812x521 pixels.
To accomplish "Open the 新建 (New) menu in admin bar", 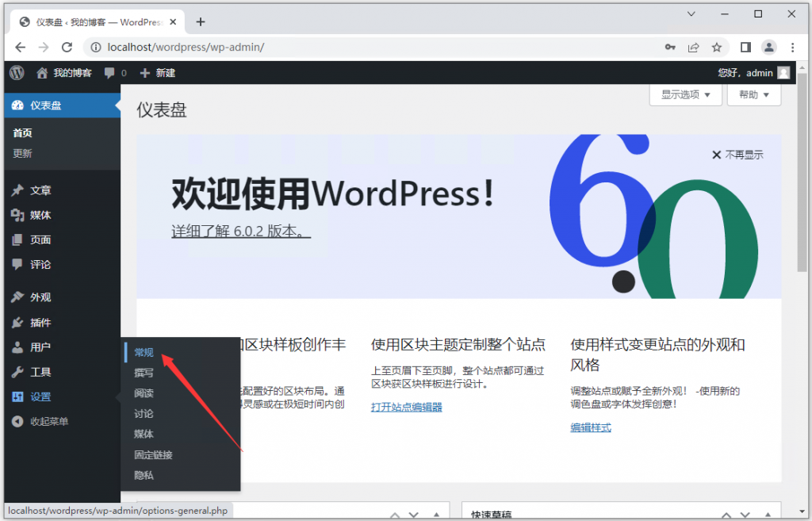I will click(x=157, y=72).
